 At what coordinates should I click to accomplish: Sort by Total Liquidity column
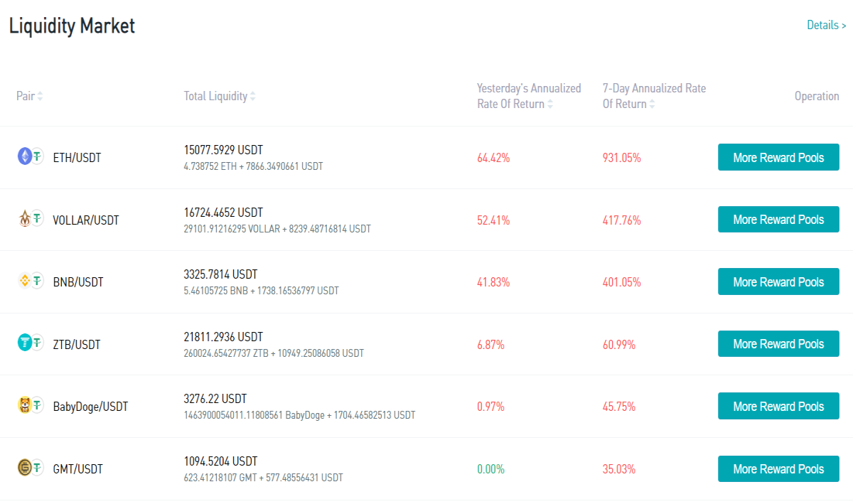point(220,96)
